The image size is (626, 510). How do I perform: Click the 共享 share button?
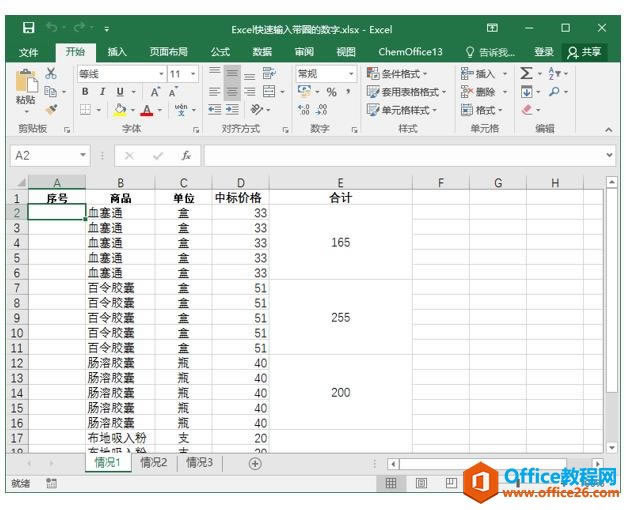tap(584, 52)
